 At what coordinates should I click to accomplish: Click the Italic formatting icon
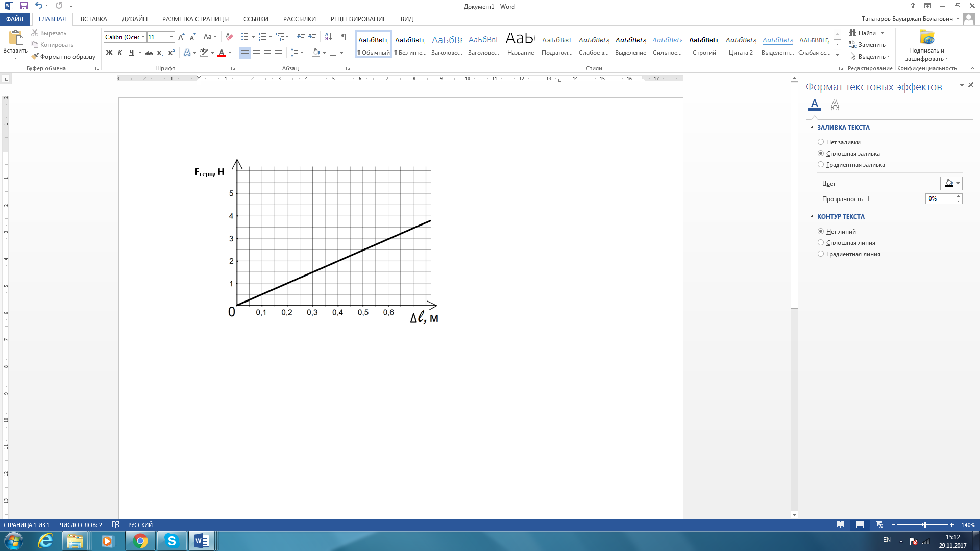(120, 53)
